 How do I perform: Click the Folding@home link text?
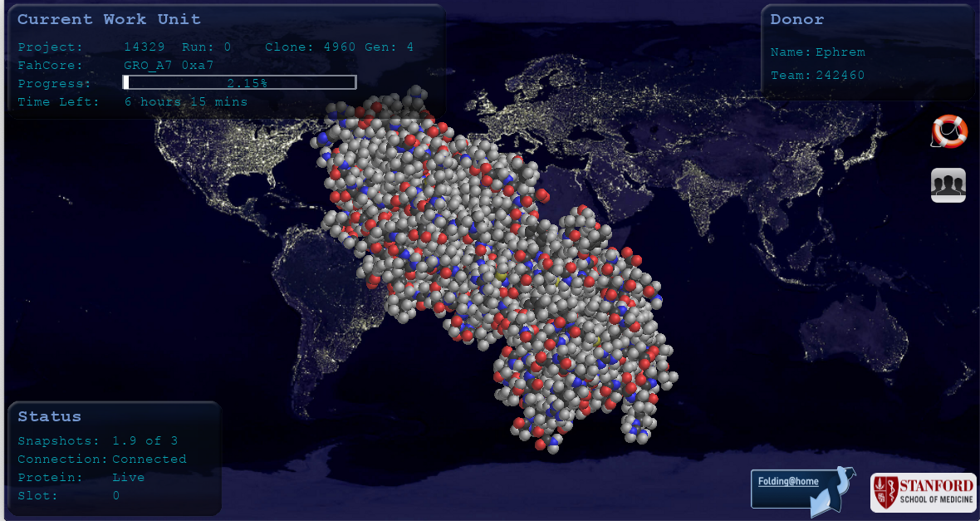(788, 482)
